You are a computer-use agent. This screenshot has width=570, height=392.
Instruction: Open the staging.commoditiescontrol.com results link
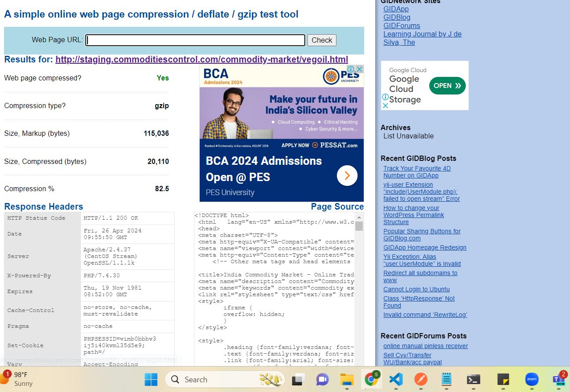(x=202, y=59)
